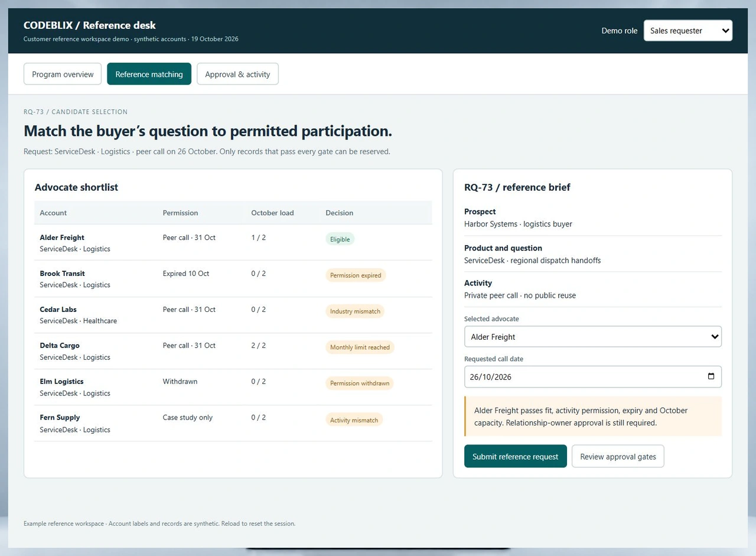Click the Eligible status badge
The image size is (756, 556).
(x=340, y=239)
